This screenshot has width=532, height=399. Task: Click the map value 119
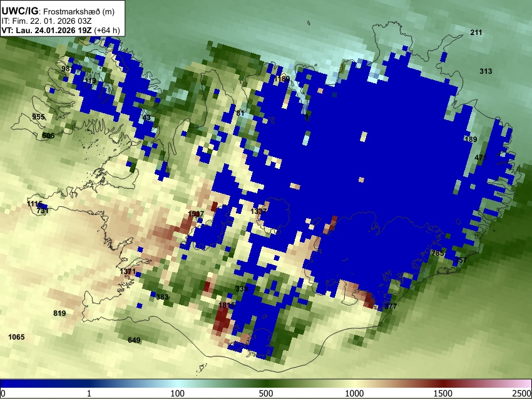pyautogui.click(x=90, y=81)
